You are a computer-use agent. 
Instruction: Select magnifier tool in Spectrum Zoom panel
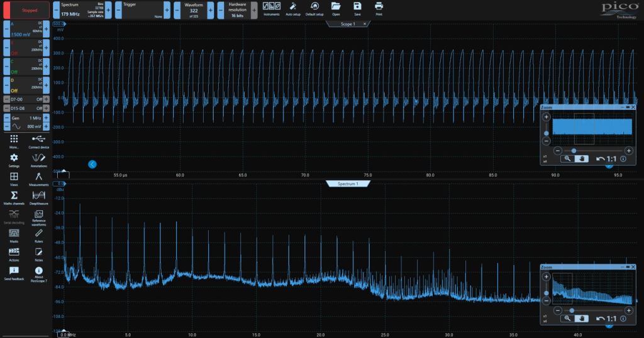pyautogui.click(x=567, y=319)
